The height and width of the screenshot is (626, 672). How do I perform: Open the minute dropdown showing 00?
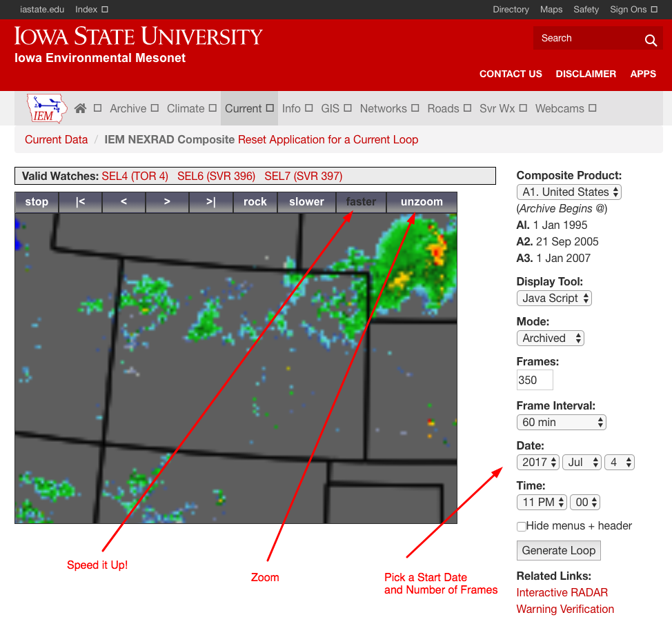point(585,503)
